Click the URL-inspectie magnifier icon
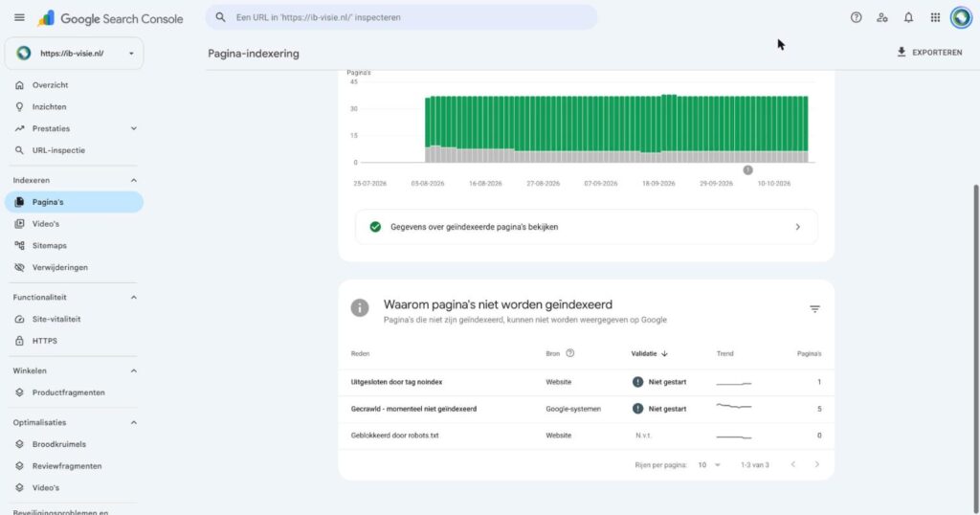 (x=19, y=150)
